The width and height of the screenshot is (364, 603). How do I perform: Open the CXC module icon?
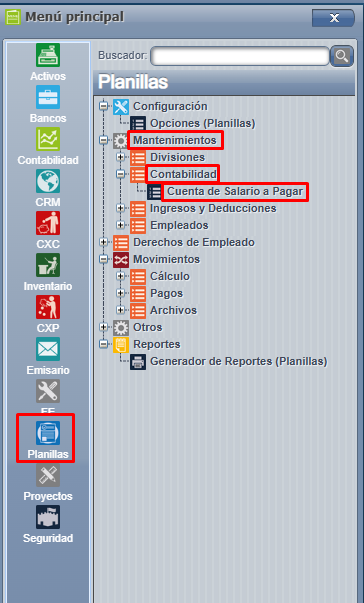point(48,223)
